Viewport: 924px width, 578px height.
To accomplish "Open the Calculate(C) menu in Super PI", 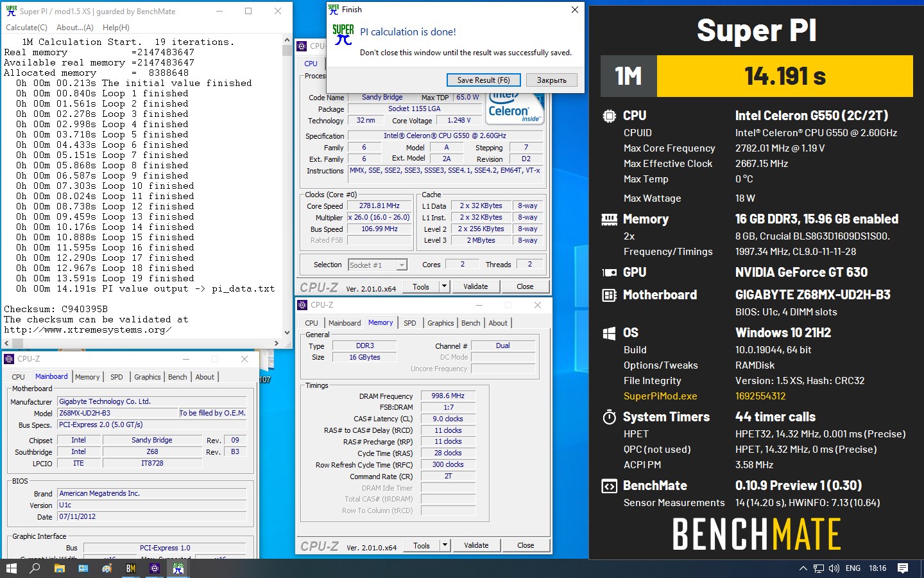I will point(26,28).
